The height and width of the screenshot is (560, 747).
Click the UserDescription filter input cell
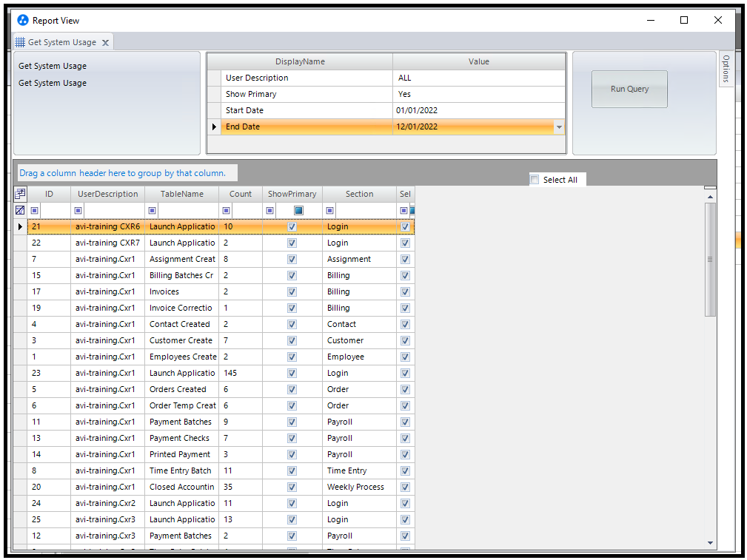click(114, 210)
